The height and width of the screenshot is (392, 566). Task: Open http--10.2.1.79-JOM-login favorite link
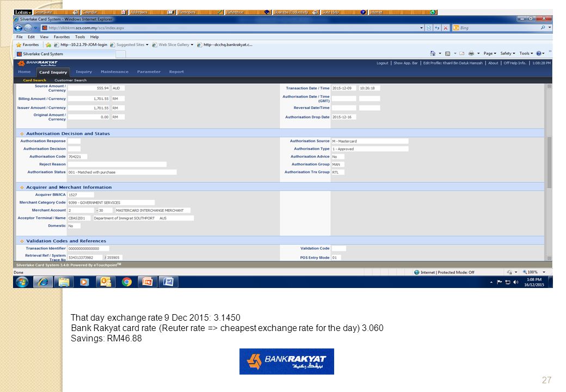pyautogui.click(x=81, y=45)
